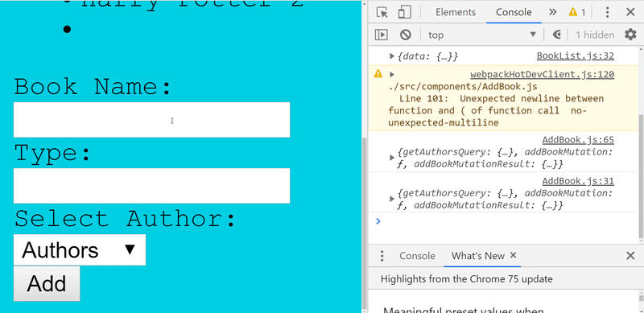Toggle the device toolbar icon

pyautogui.click(x=405, y=12)
